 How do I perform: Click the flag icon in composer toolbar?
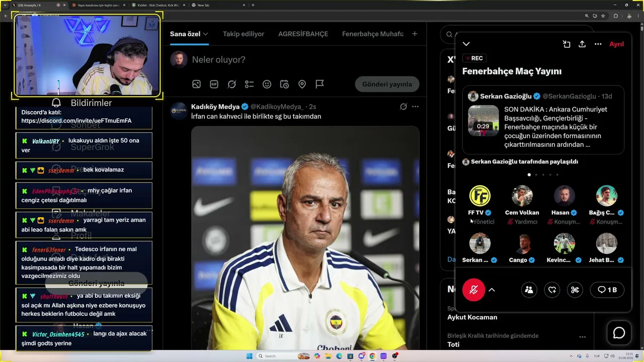319,84
